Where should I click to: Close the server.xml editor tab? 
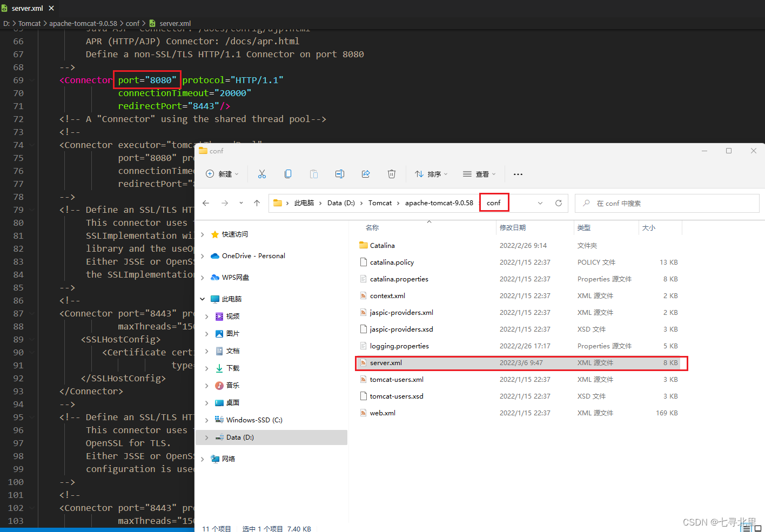click(51, 8)
